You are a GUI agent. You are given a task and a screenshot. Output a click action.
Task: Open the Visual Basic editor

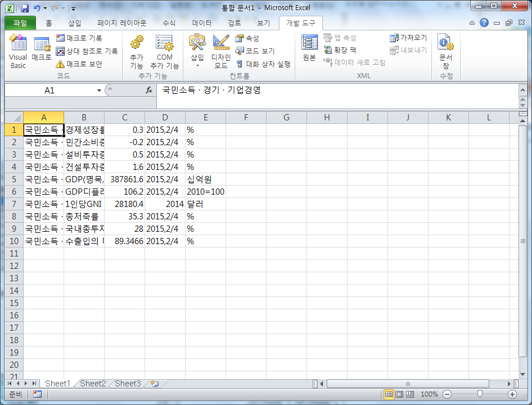point(17,51)
